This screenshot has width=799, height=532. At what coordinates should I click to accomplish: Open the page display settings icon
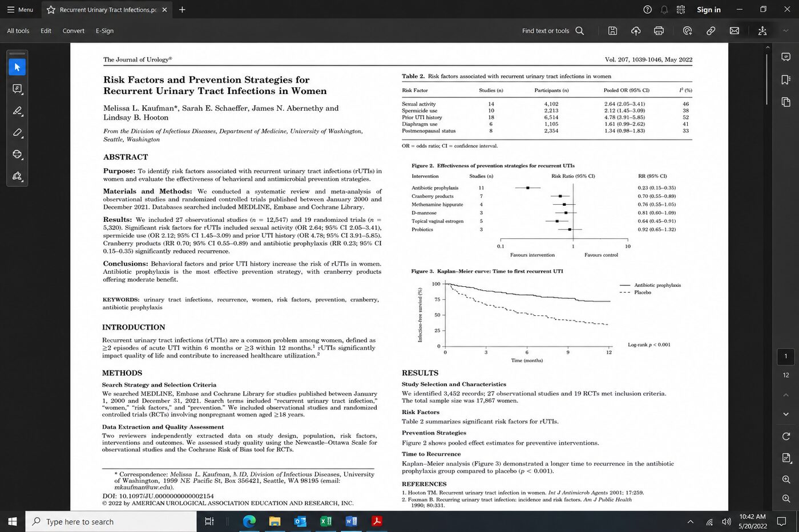pos(786,458)
